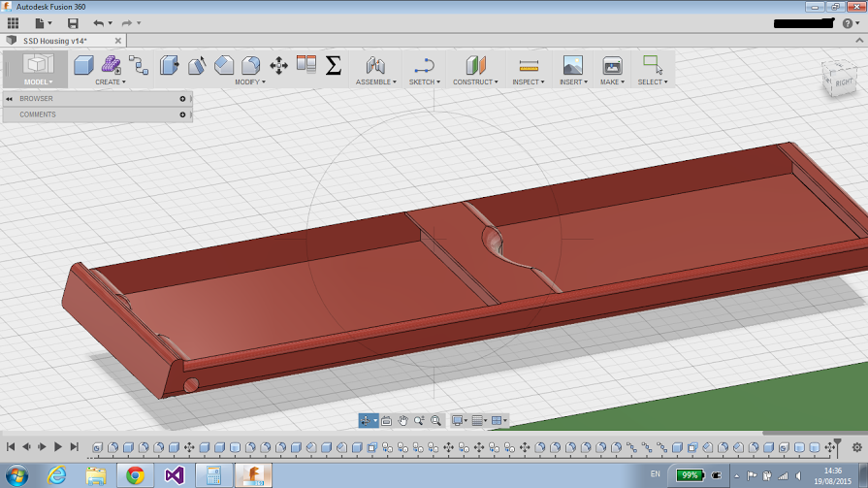The image size is (868, 488).
Task: Select the Pan hand tool
Action: pyautogui.click(x=403, y=421)
